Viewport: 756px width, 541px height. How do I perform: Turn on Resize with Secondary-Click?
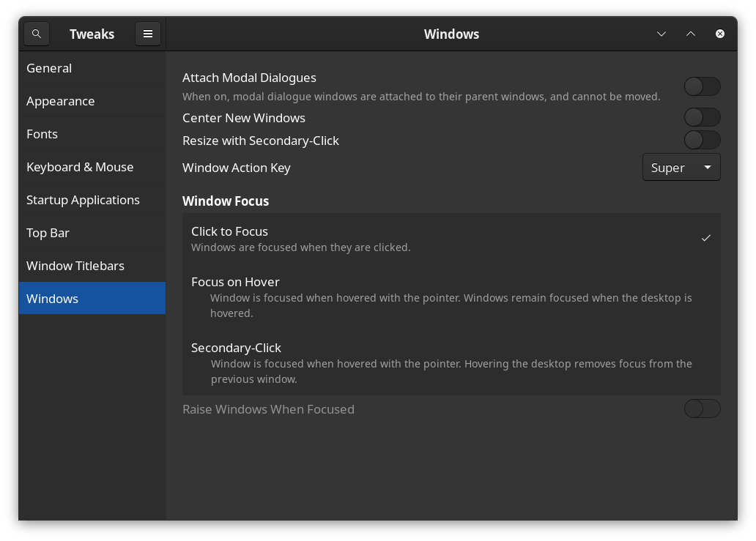tap(702, 140)
